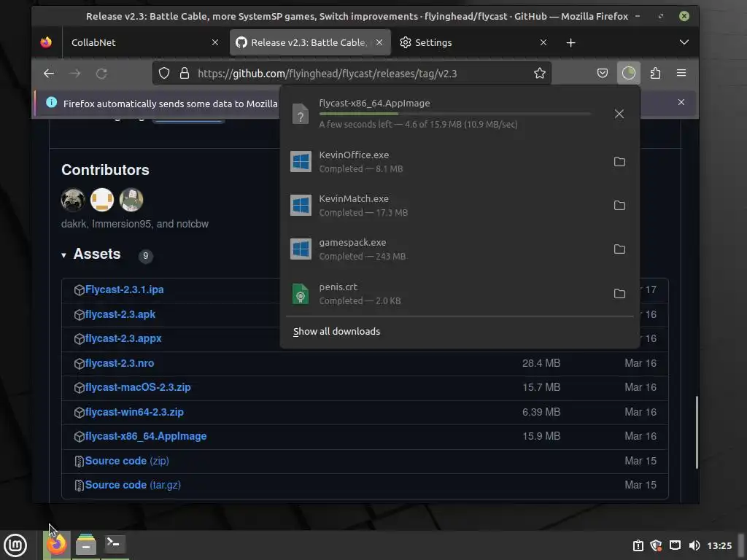Show gamespack.exe in folder
This screenshot has width=747, height=560.
619,249
